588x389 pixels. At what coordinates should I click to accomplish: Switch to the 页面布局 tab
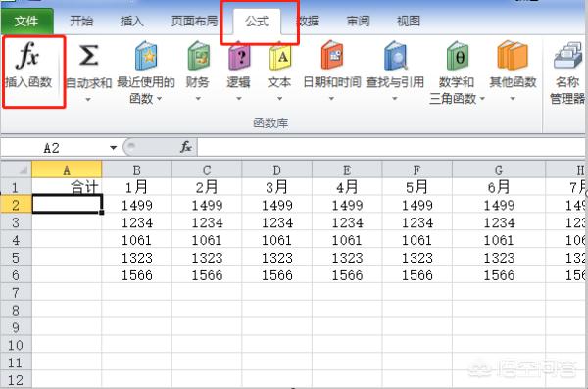(194, 21)
